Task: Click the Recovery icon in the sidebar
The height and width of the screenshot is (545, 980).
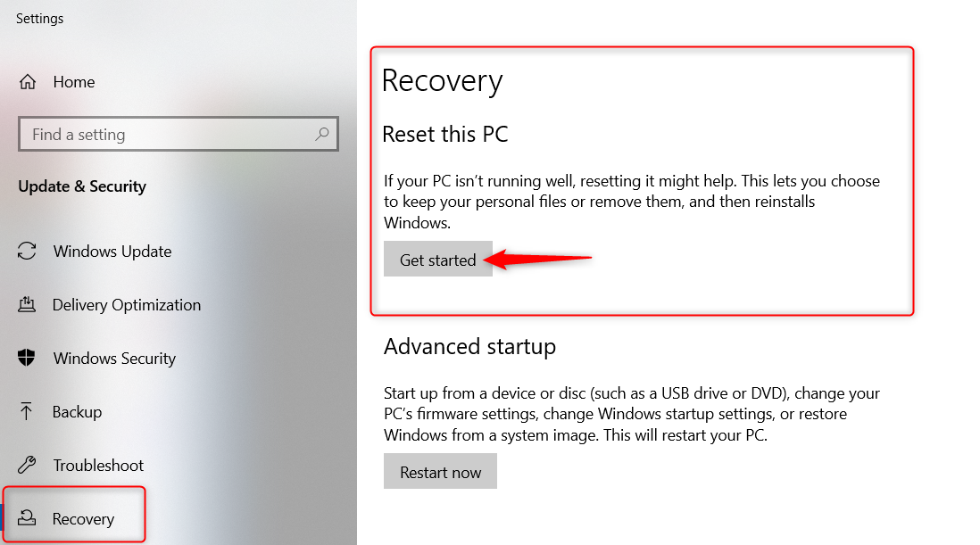Action: [x=28, y=518]
